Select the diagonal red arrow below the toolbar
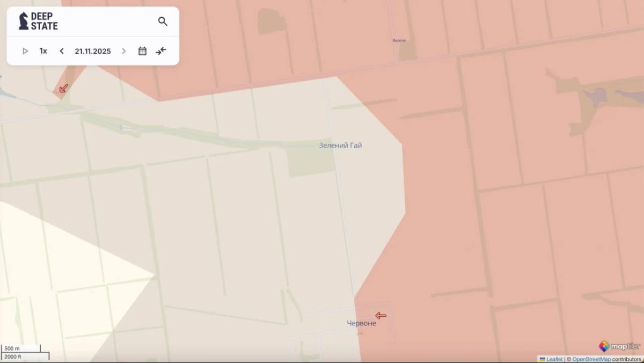The height and width of the screenshot is (363, 644). (x=64, y=88)
